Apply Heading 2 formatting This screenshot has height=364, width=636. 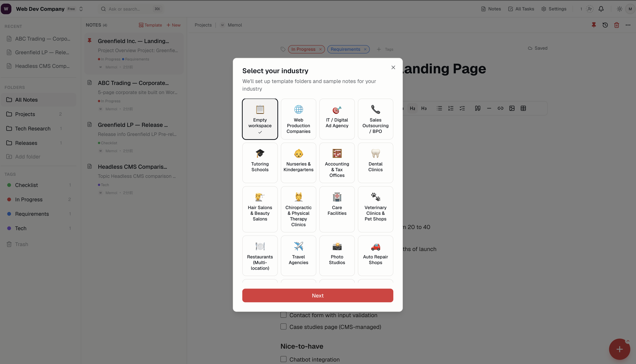[x=412, y=108]
